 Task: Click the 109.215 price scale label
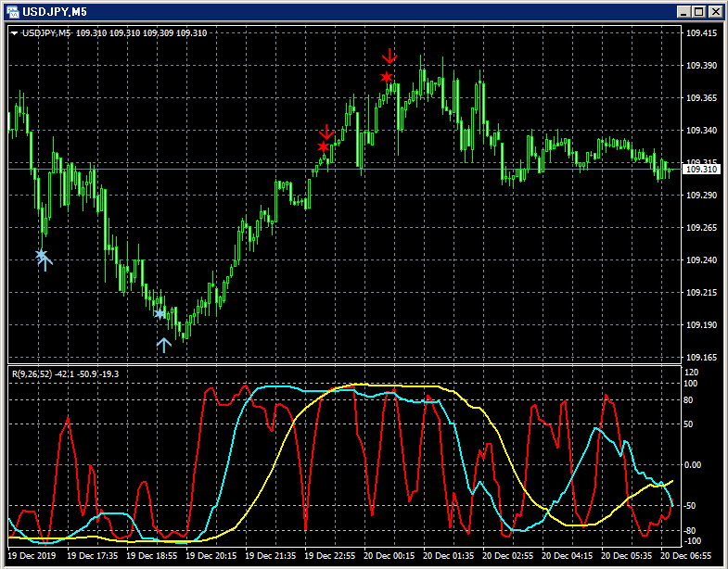[x=701, y=293]
